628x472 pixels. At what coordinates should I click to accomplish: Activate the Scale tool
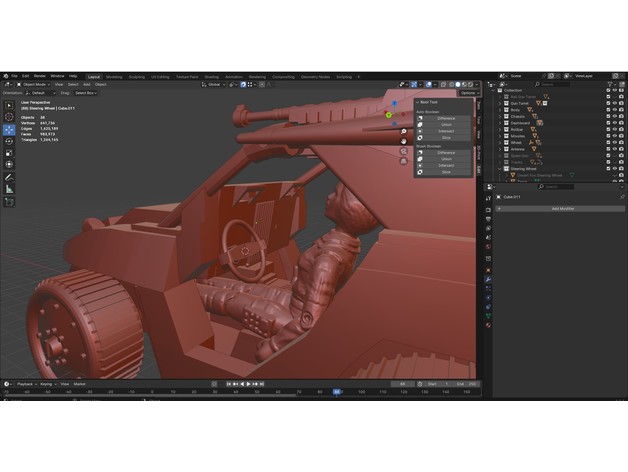click(9, 153)
